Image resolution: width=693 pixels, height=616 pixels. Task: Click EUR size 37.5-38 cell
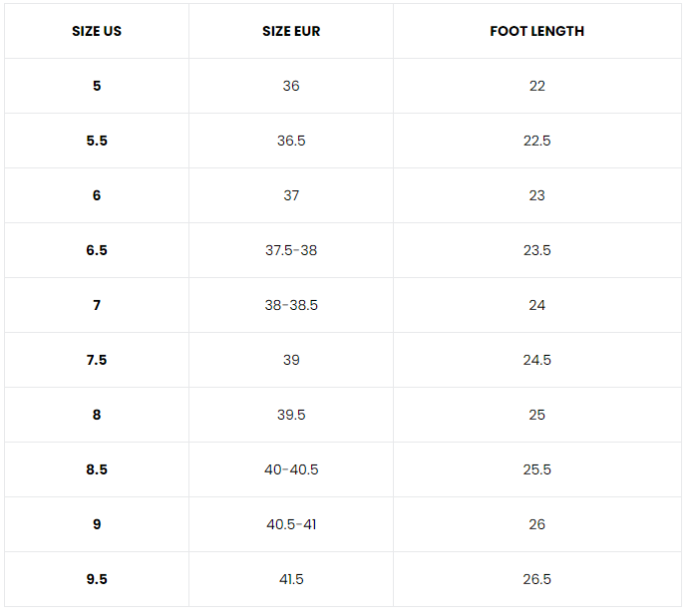(291, 250)
